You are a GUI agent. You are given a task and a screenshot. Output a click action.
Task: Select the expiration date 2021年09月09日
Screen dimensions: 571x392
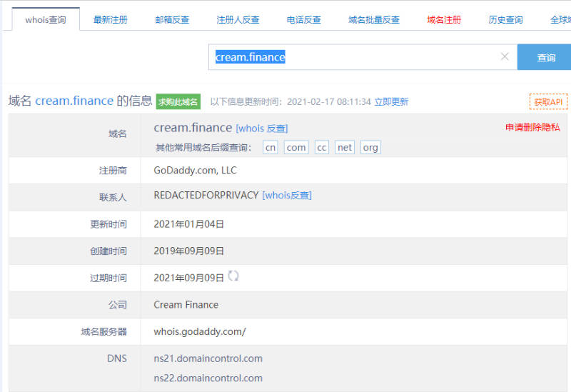tap(188, 278)
